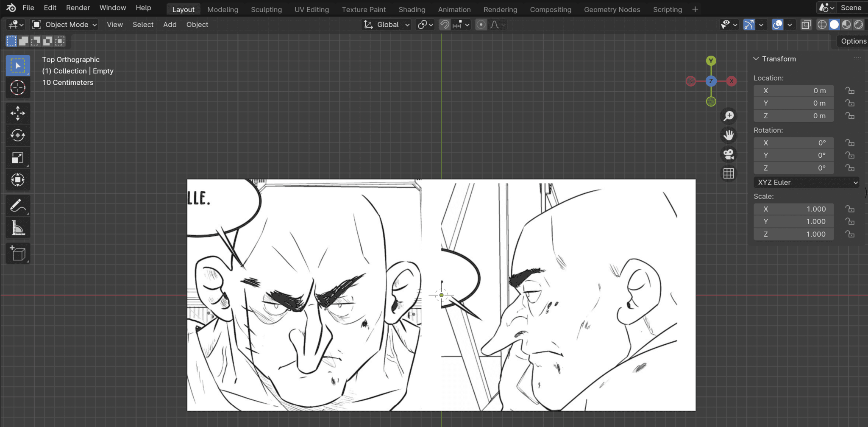The height and width of the screenshot is (427, 868).
Task: Activate the Rotate tool
Action: point(17,135)
